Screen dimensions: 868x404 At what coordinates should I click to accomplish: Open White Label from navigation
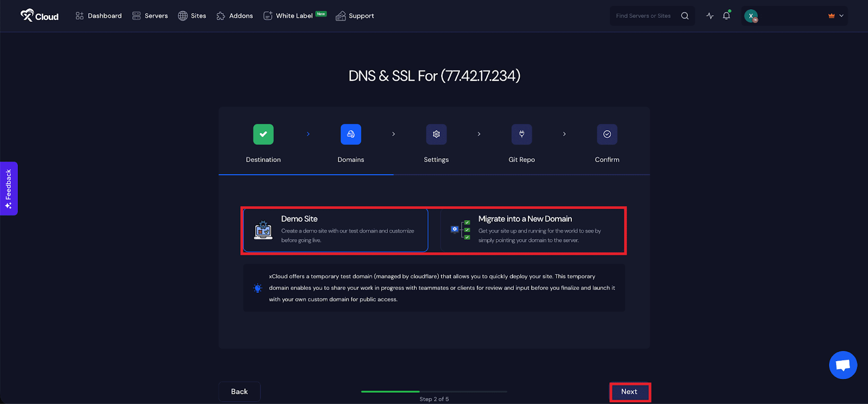(x=293, y=16)
